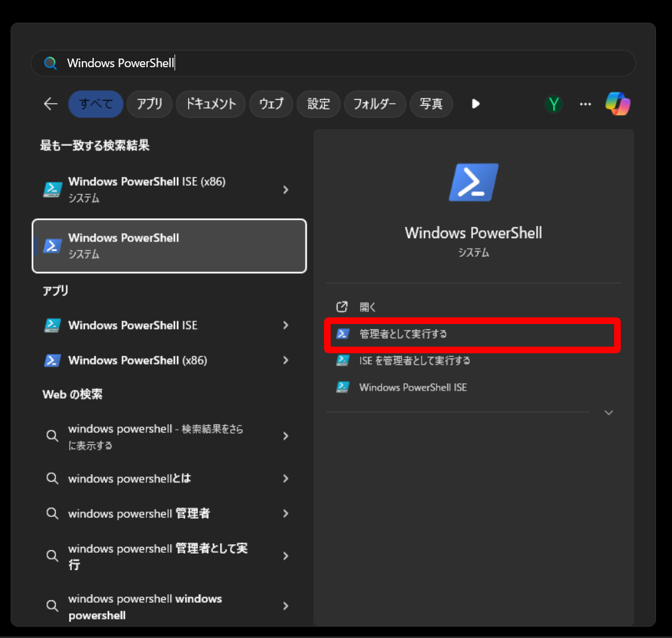
Task: Click icon beside ISE を管理者として実行する
Action: [343, 361]
